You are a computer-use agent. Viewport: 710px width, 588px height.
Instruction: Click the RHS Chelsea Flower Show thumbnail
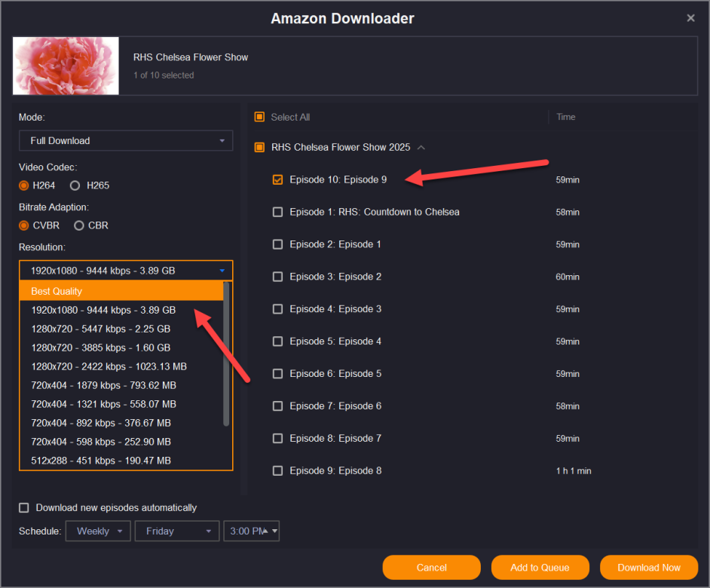[66, 66]
